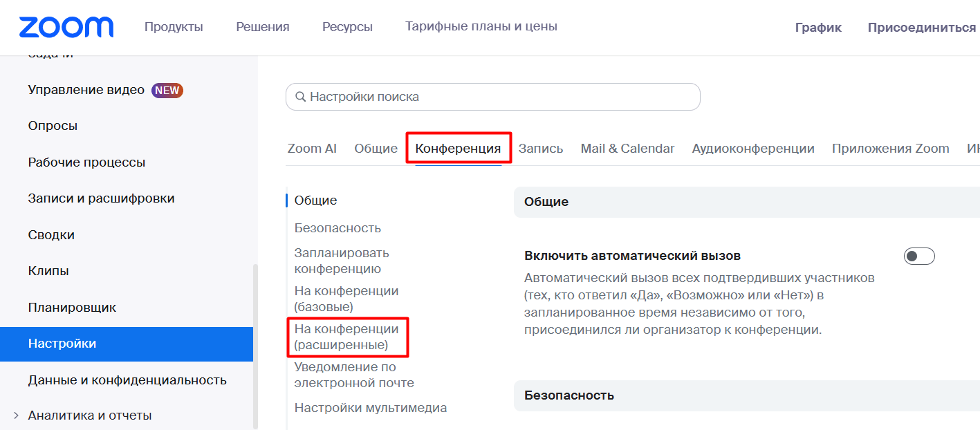980x430 pixels.
Task: Click the Zoom logo
Action: [x=66, y=27]
